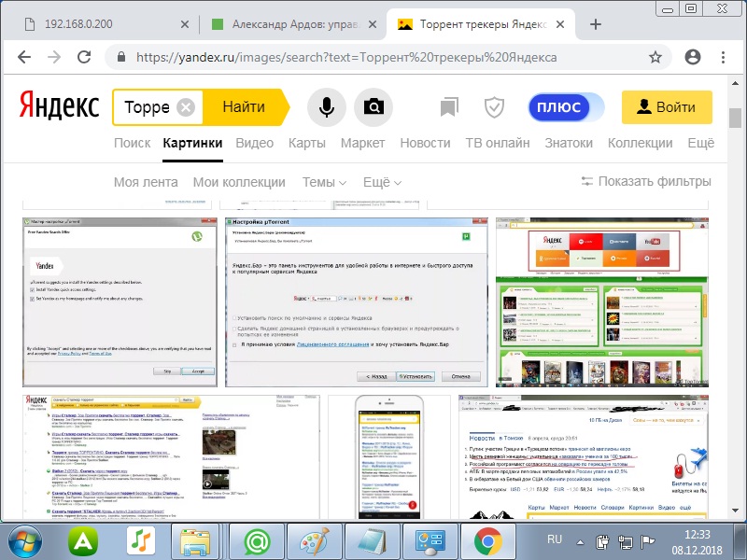This screenshot has height=560, width=747.
Task: Toggle the Плюс switch
Action: point(566,107)
